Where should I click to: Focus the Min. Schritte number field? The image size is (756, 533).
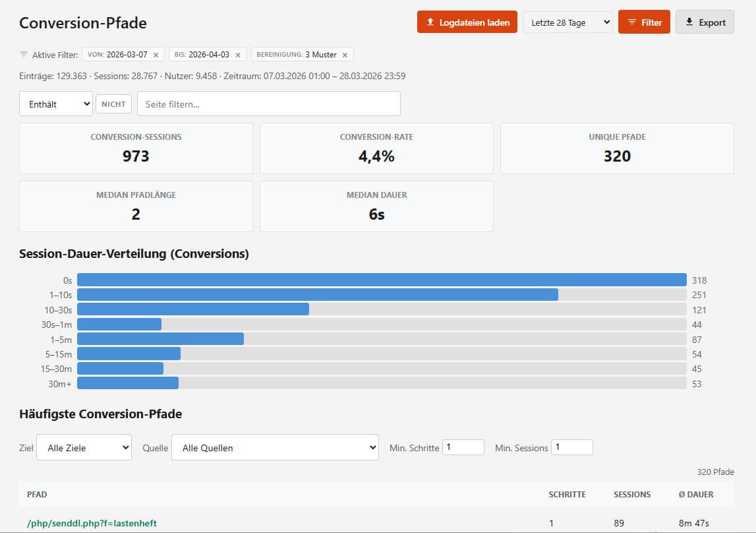pos(463,447)
